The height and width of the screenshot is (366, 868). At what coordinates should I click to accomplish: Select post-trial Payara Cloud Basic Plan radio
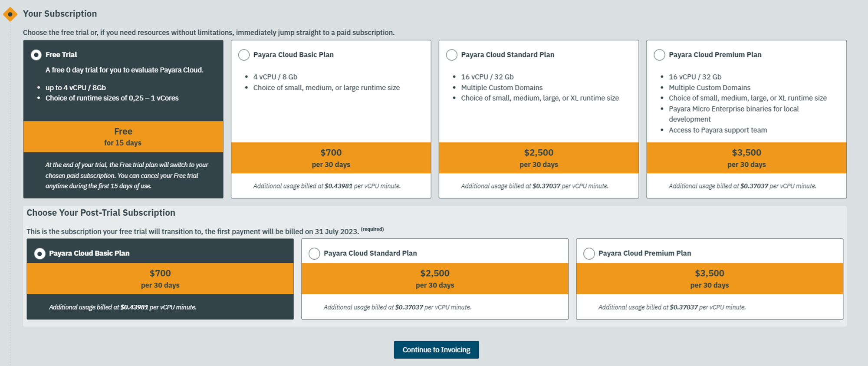(39, 254)
